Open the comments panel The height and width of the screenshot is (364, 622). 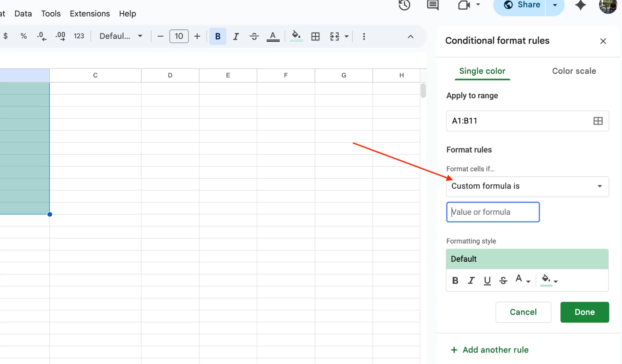point(432,5)
